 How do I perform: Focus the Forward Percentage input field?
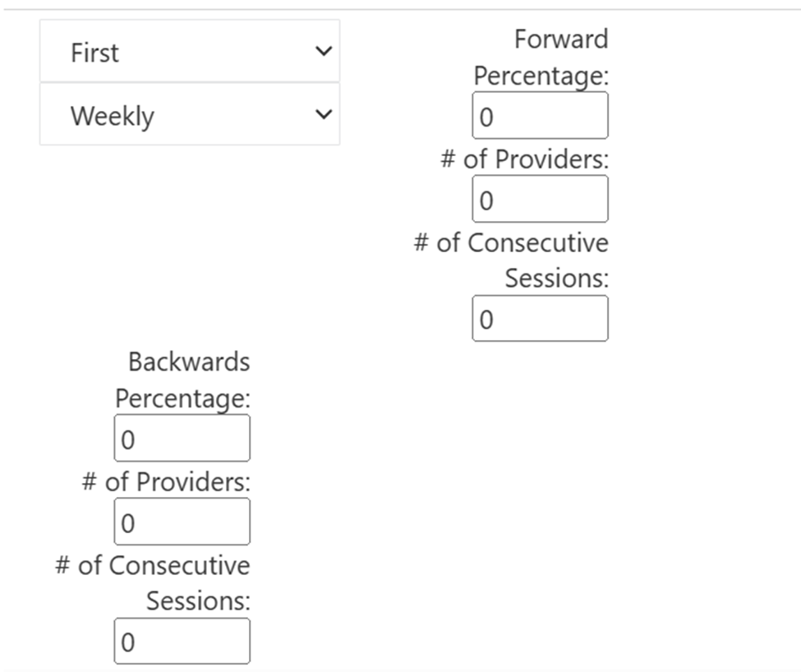pos(540,115)
